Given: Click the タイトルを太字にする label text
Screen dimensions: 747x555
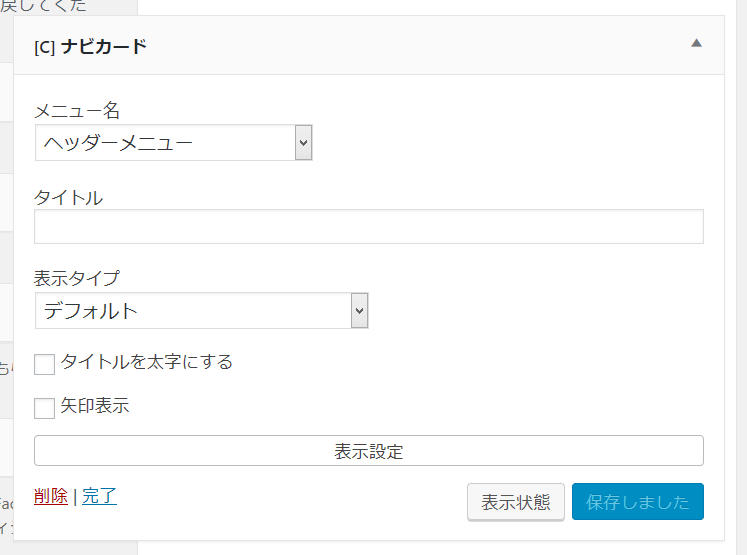Looking at the screenshot, I should click(147, 362).
